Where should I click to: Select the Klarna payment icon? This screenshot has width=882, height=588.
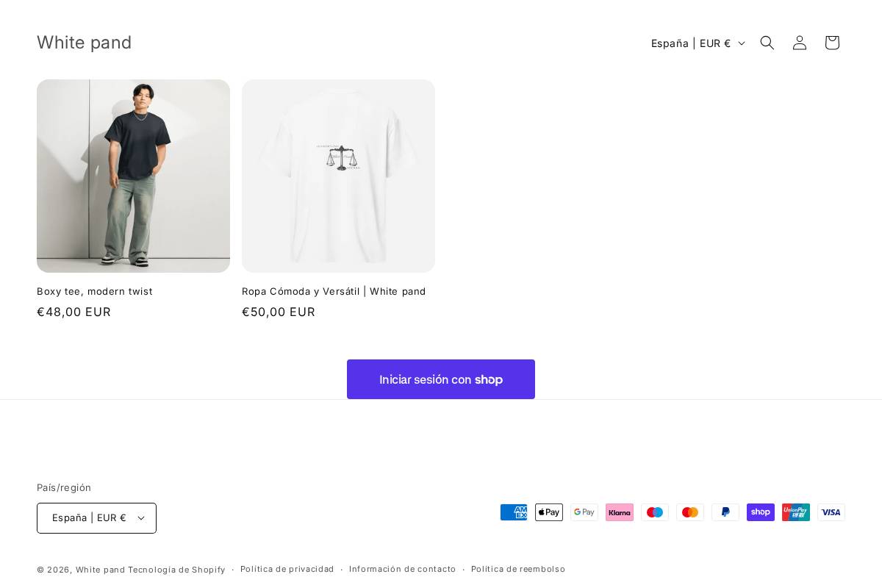click(620, 512)
